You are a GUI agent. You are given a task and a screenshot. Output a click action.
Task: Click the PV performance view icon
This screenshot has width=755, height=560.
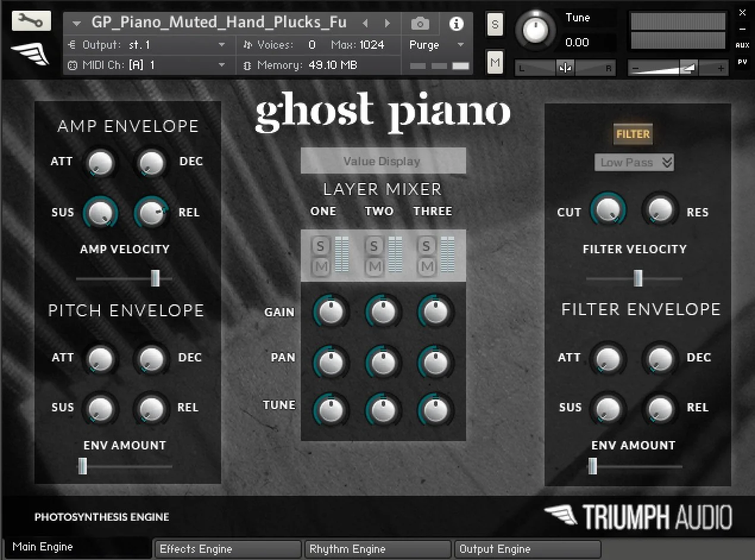742,61
